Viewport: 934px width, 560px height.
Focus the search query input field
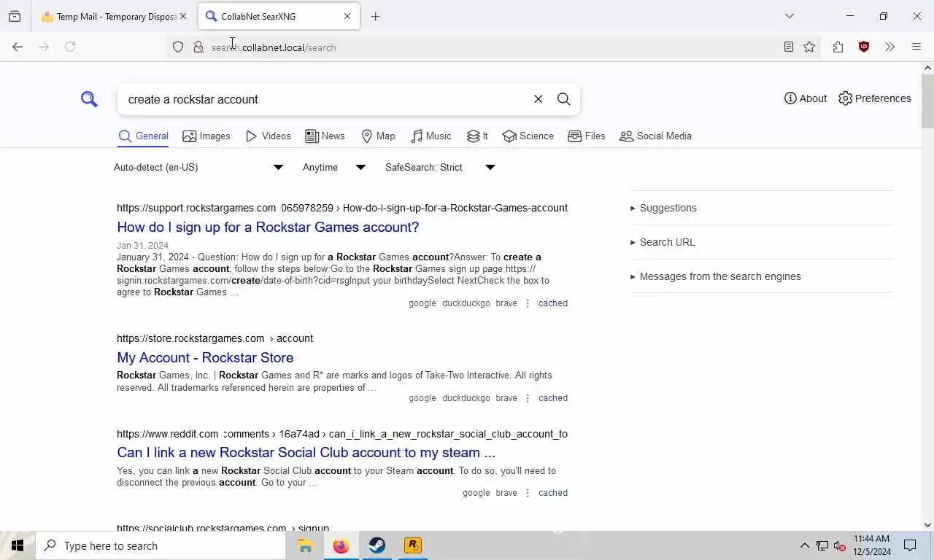click(x=325, y=99)
